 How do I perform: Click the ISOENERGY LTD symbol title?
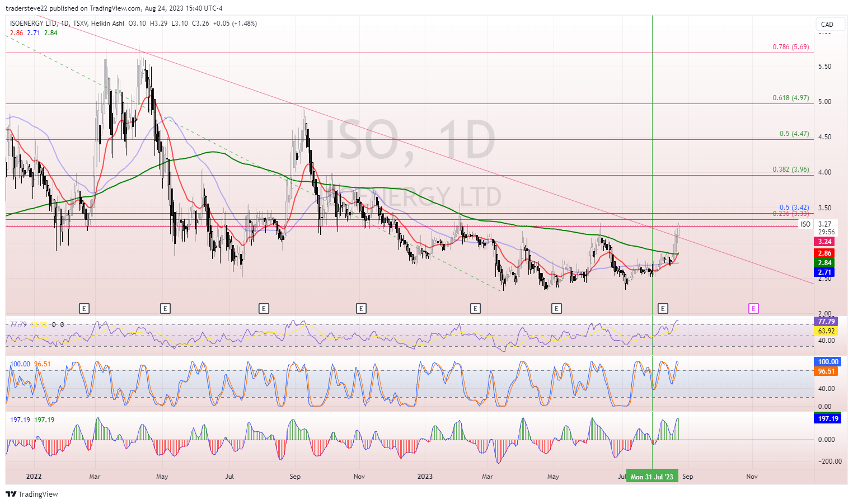pyautogui.click(x=33, y=23)
